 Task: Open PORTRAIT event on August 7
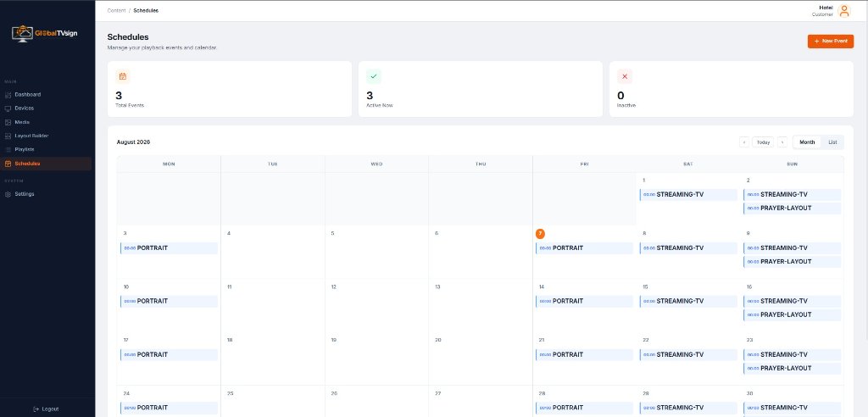pos(584,248)
